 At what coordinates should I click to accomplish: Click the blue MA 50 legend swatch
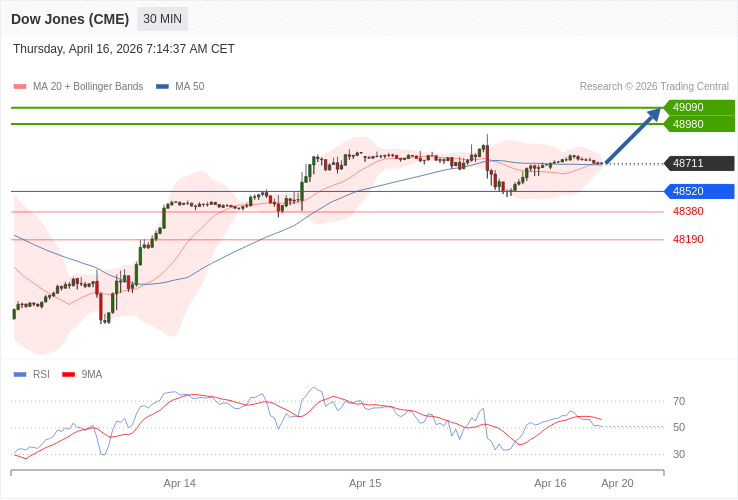(x=162, y=87)
